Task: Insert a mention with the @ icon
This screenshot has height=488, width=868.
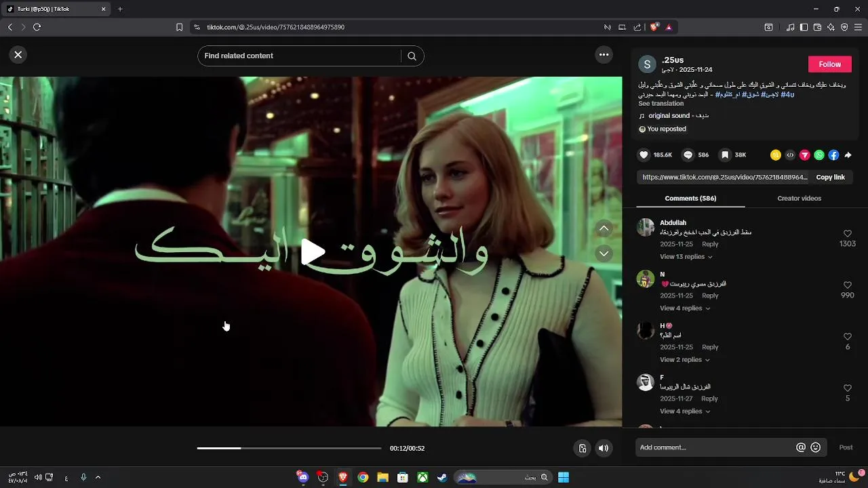Action: coord(801,447)
